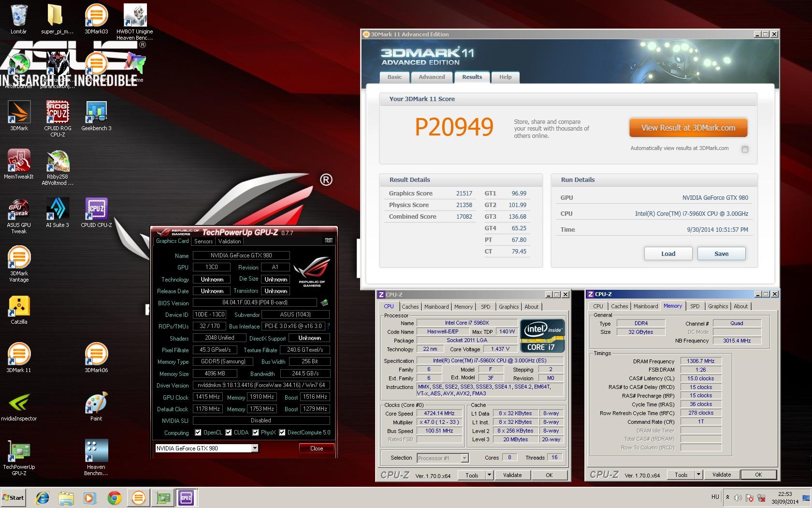
Task: Switch to Caches tab in CPU-Z CPU window
Action: point(410,307)
